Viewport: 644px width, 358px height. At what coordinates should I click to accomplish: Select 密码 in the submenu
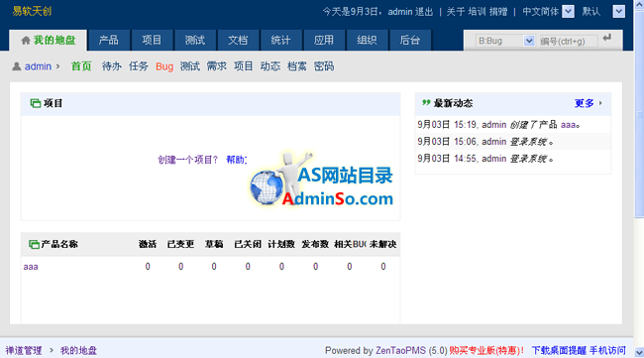tap(324, 66)
